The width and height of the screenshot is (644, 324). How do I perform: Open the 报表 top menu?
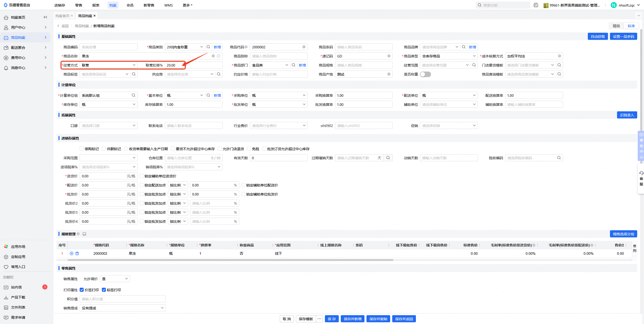96,5
